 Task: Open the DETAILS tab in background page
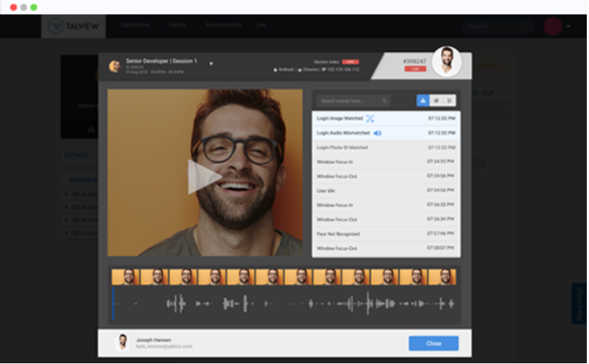[76, 155]
